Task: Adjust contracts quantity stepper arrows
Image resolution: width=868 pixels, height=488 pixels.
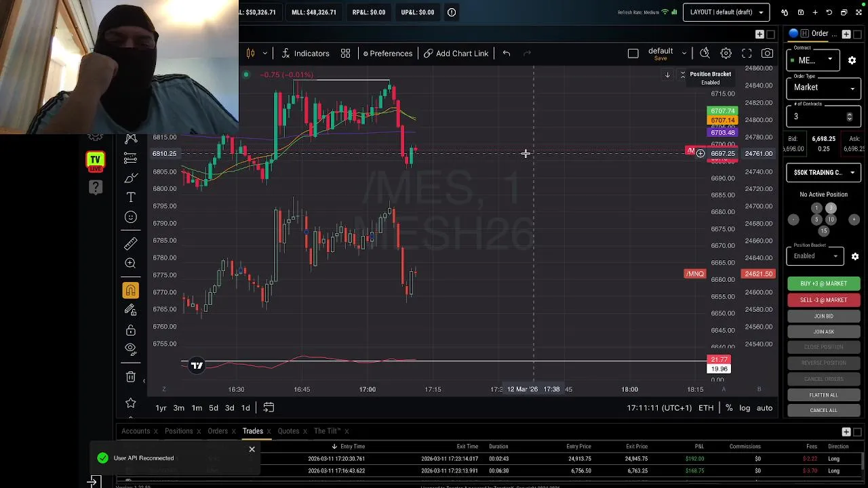Action: 850,117
